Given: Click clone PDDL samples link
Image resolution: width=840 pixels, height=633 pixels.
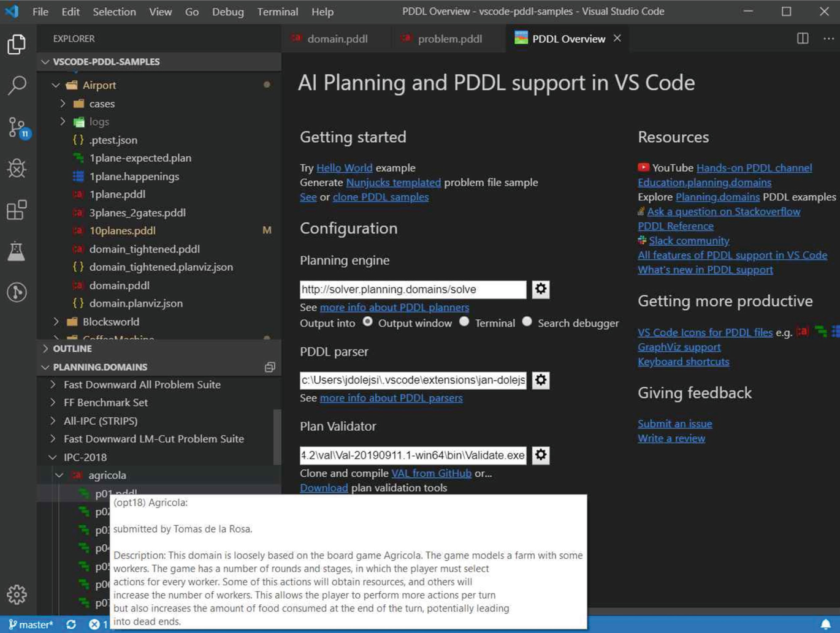Looking at the screenshot, I should point(380,197).
